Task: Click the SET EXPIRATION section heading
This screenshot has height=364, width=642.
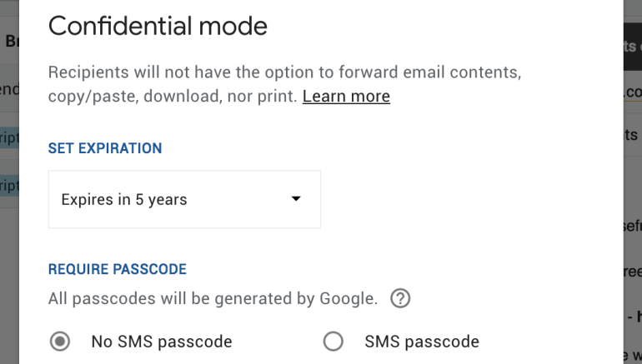Action: click(105, 148)
